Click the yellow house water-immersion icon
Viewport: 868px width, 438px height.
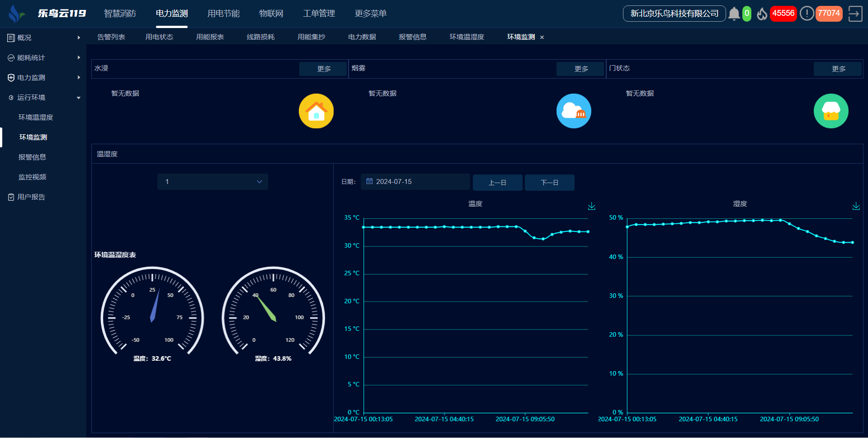(x=316, y=111)
